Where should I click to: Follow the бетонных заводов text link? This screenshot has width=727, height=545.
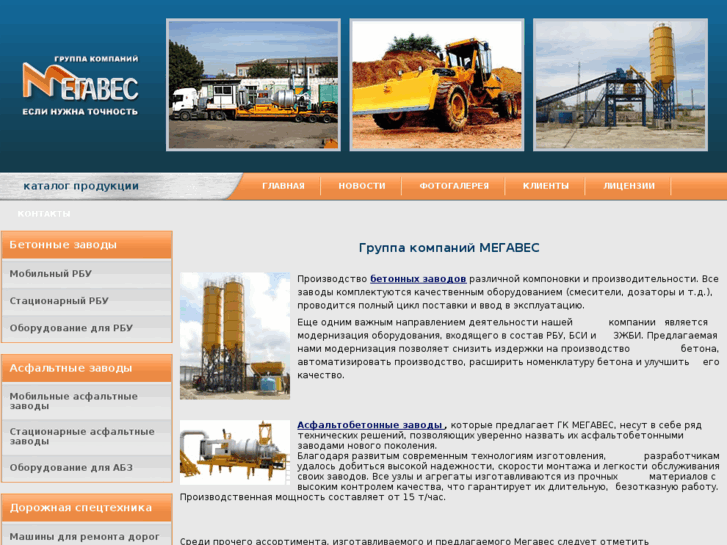coord(418,279)
